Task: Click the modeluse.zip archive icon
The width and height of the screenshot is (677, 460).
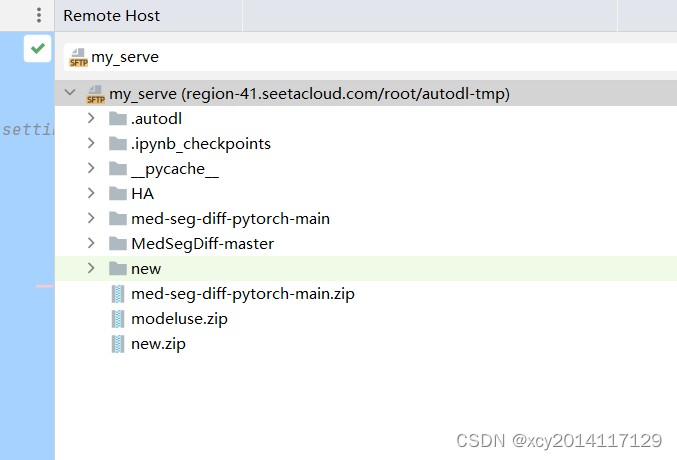Action: pyautogui.click(x=117, y=319)
